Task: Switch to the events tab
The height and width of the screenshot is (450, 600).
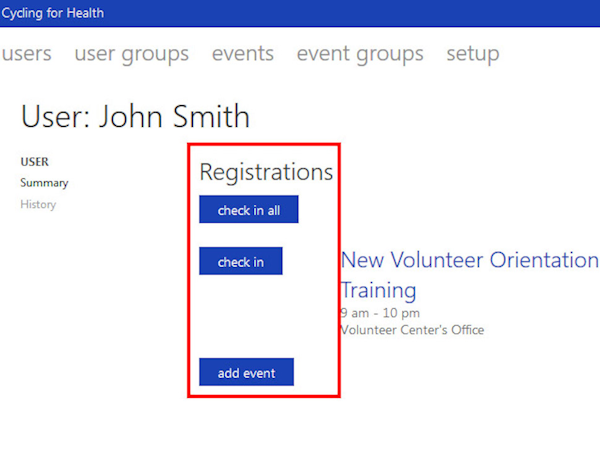Action: click(242, 54)
